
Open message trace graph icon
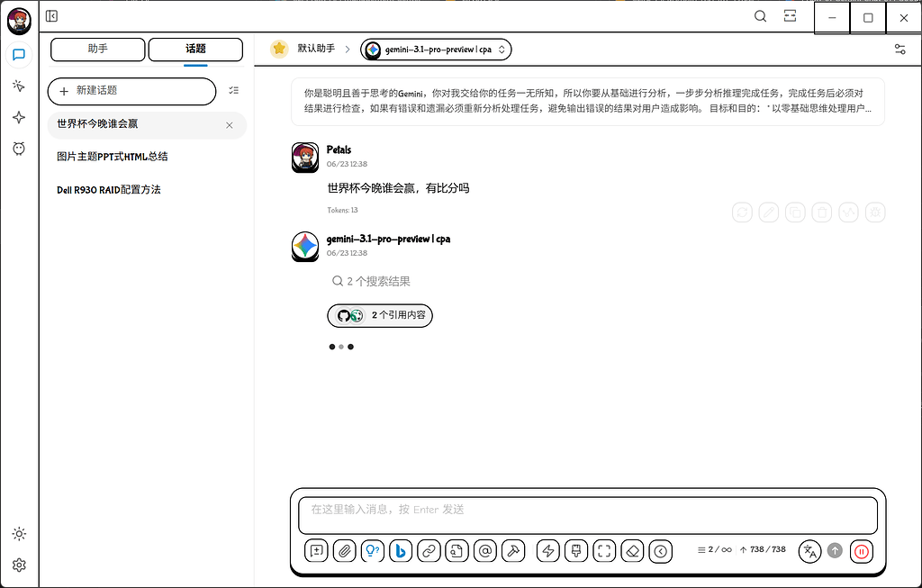(848, 213)
